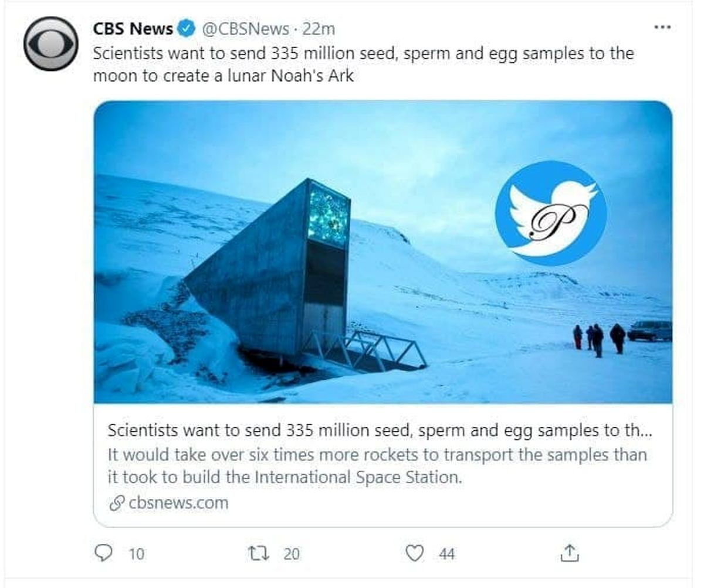Viewport: 704px width, 588px height.
Task: Click the card headline about 335 million samples
Action: click(379, 430)
